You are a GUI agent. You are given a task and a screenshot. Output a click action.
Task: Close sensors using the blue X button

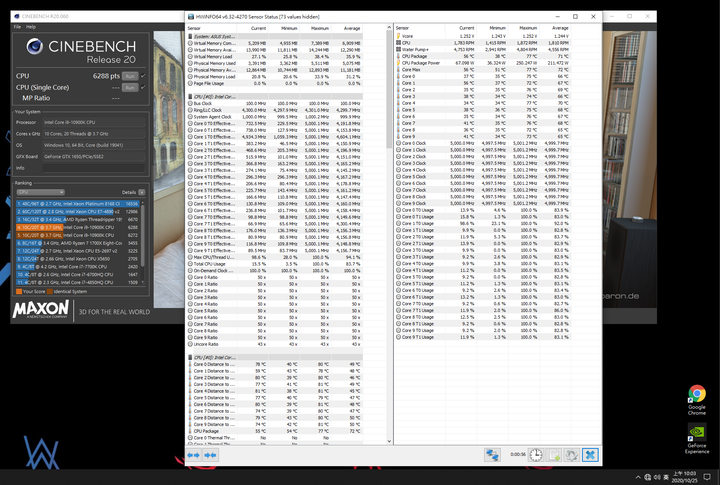[x=590, y=455]
